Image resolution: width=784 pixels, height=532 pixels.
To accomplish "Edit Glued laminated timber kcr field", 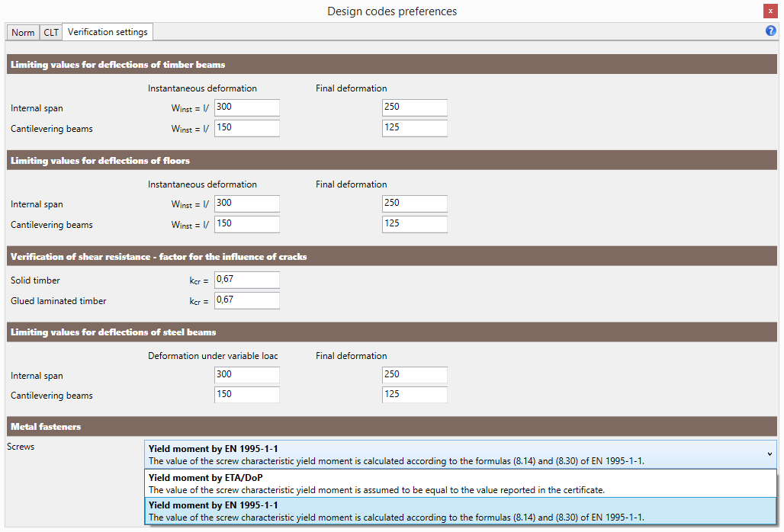I will click(247, 300).
